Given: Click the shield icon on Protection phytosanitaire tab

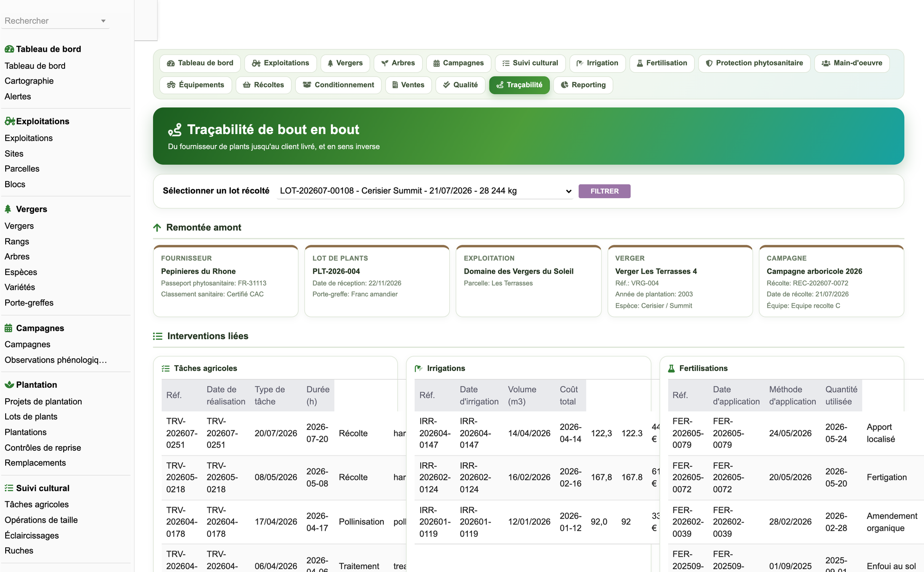Looking at the screenshot, I should 709,63.
